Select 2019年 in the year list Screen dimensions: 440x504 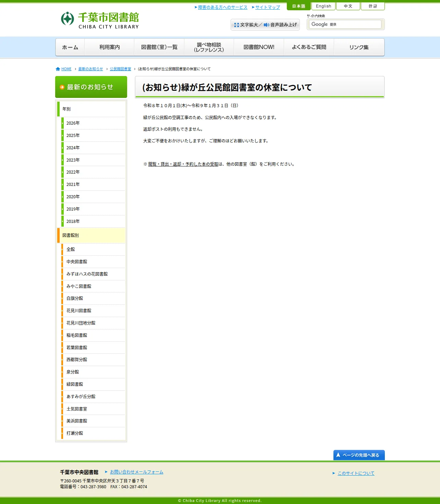[x=93, y=209]
